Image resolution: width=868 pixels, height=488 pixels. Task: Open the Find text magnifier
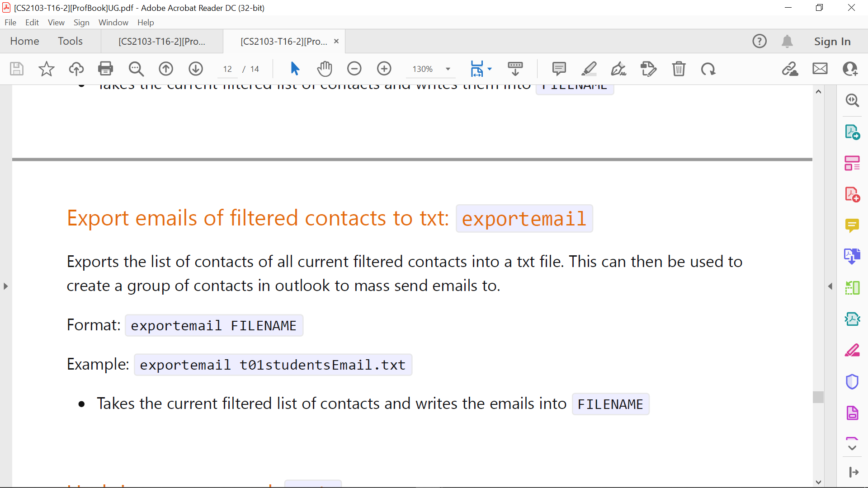[136, 69]
